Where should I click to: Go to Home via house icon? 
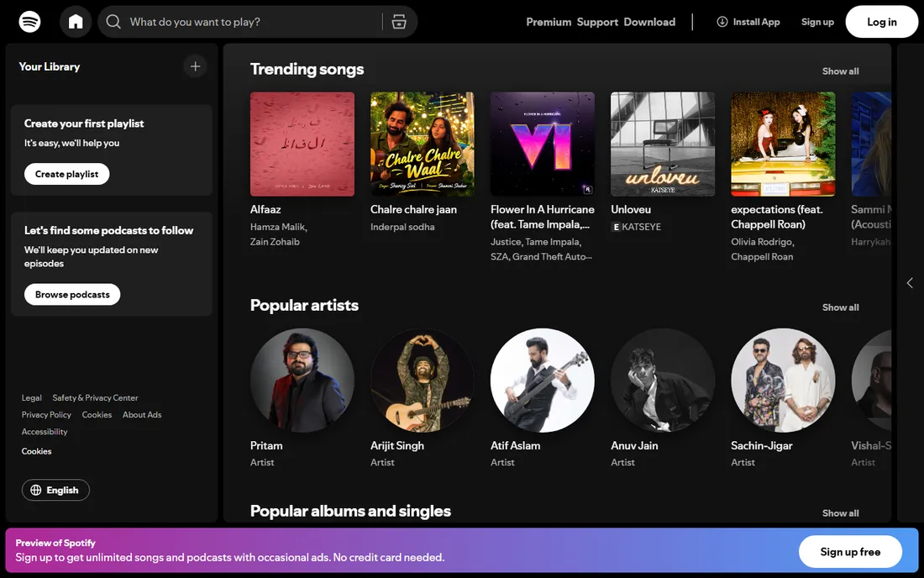[x=76, y=22]
